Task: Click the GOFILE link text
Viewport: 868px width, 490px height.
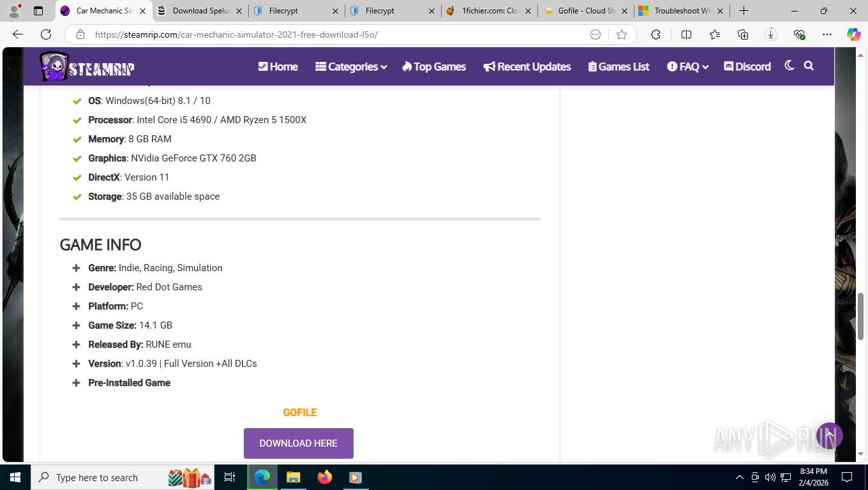Action: [300, 413]
